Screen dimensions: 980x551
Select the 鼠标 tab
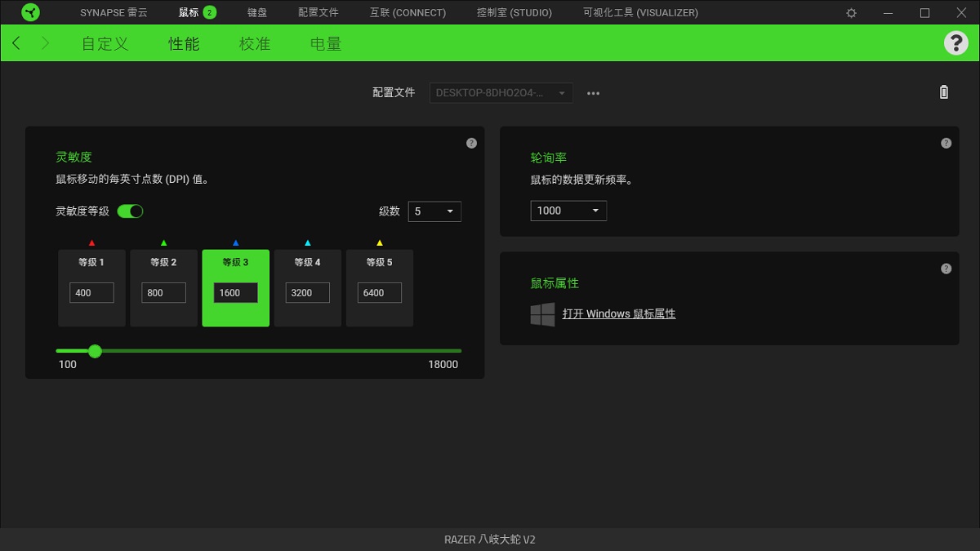coord(189,13)
